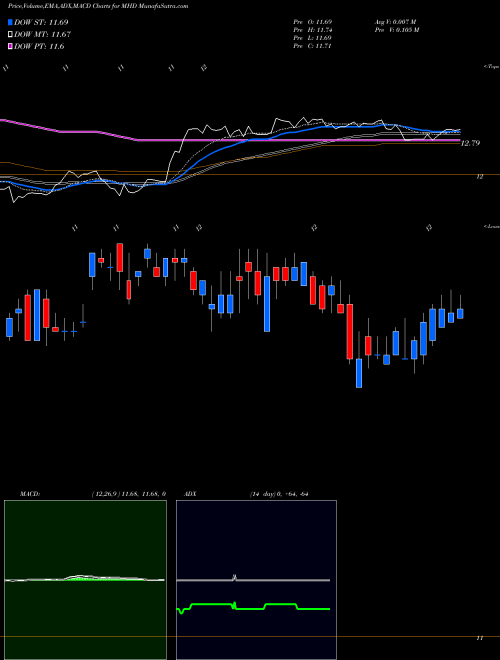Image resolution: width=500 pixels, height=660 pixels.
Task: Click the '<Tops' marker label
Action: click(x=492, y=67)
